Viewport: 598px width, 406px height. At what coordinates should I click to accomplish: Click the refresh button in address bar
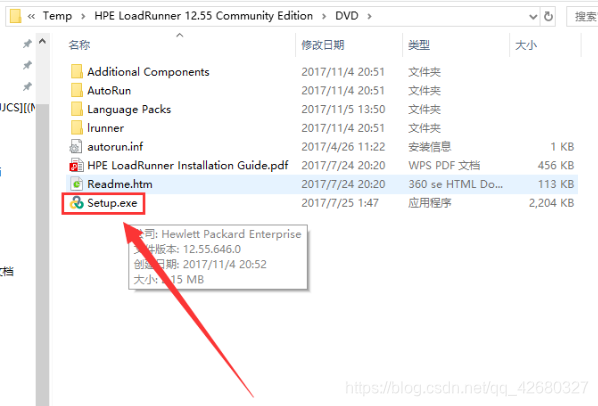click(x=548, y=16)
